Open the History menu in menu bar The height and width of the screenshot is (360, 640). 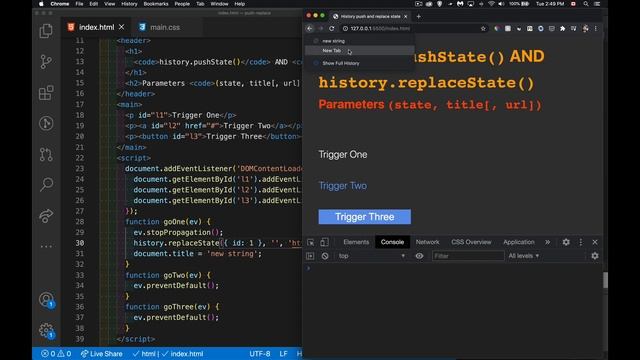(129, 4)
